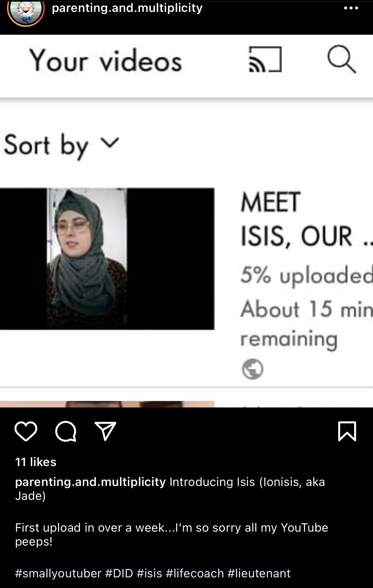This screenshot has width=373, height=588.
Task: Open comments via the speech bubble icon
Action: (x=66, y=431)
